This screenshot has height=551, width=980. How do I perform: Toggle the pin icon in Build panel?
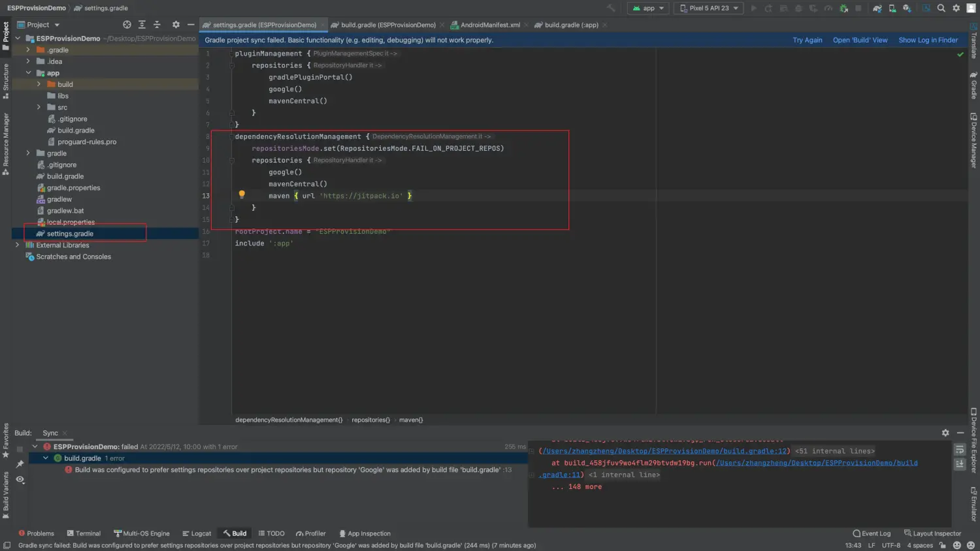[x=20, y=464]
